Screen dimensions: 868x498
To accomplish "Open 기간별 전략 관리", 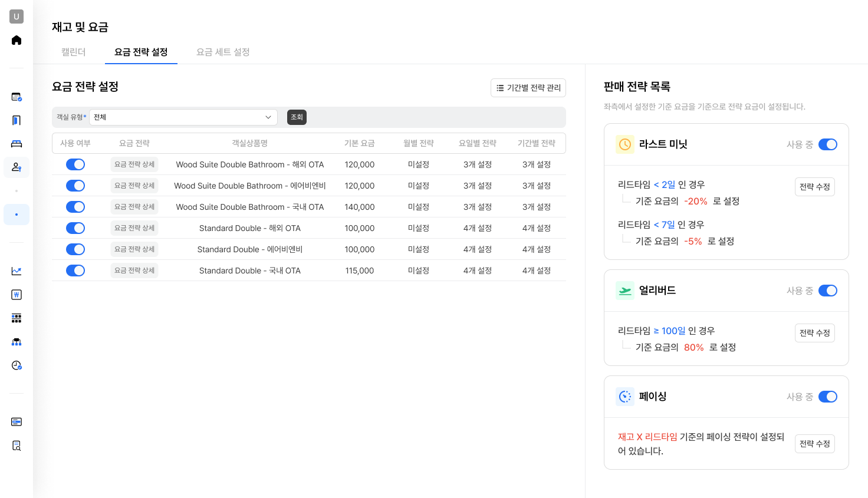I will coord(528,88).
